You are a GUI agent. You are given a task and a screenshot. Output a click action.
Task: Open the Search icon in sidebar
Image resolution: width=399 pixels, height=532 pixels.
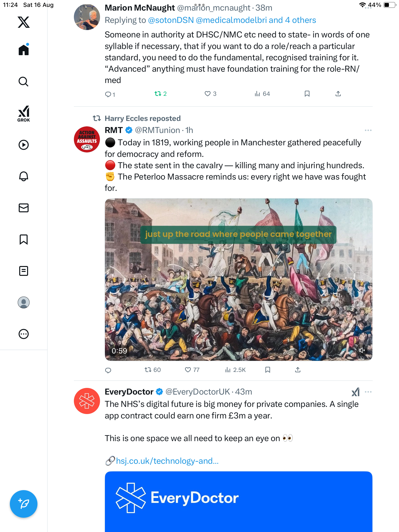24,82
